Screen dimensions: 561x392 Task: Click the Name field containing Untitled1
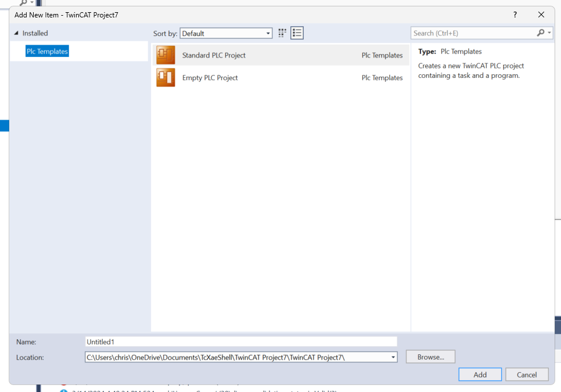(241, 341)
